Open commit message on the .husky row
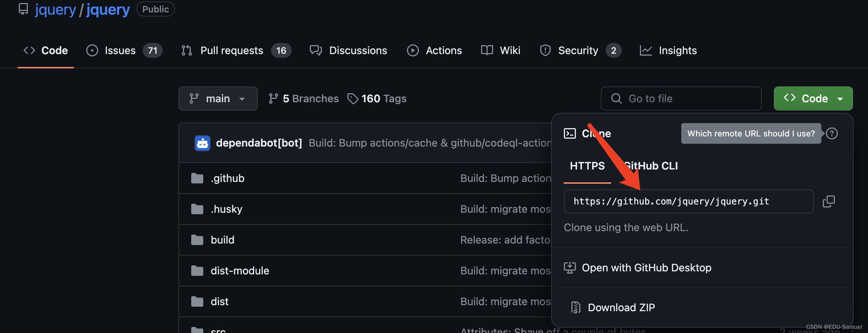This screenshot has width=868, height=333. point(506,209)
